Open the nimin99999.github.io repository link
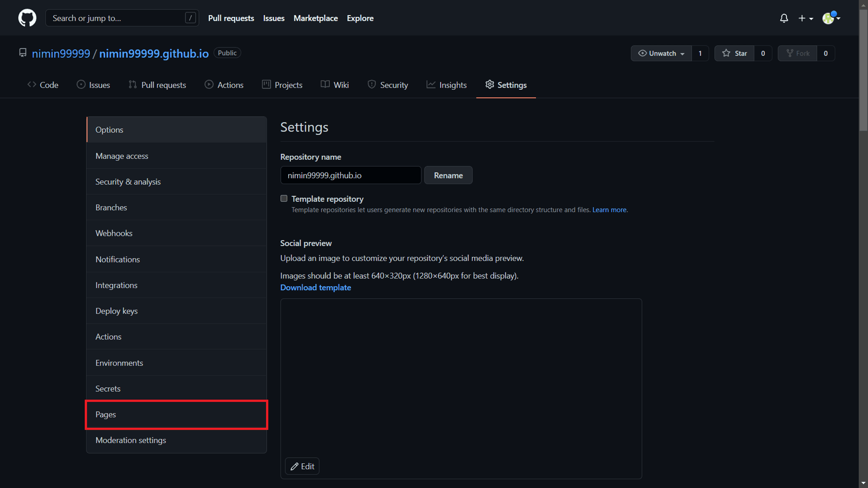868x488 pixels. (154, 53)
